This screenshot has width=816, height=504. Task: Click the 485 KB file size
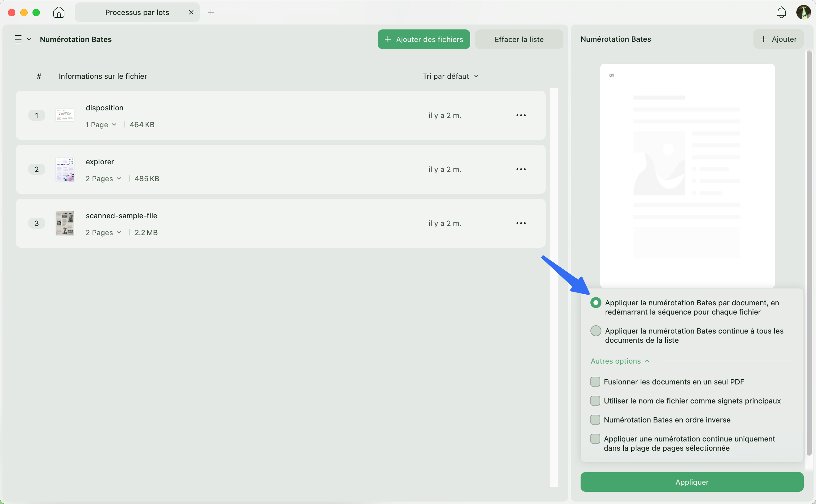[147, 179]
